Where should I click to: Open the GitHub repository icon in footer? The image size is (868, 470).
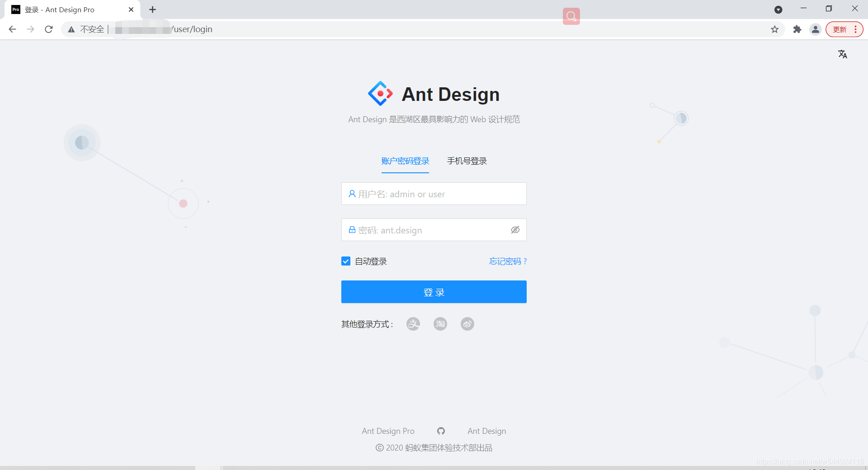click(441, 431)
